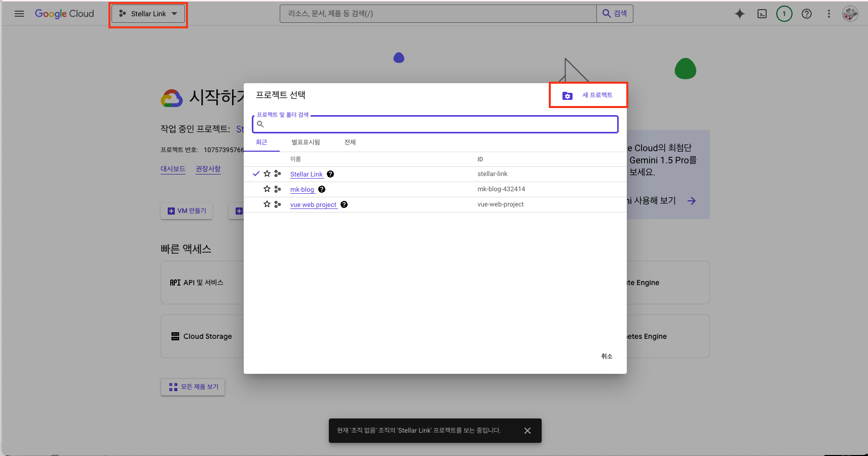Click the 이름 column header

point(295,159)
